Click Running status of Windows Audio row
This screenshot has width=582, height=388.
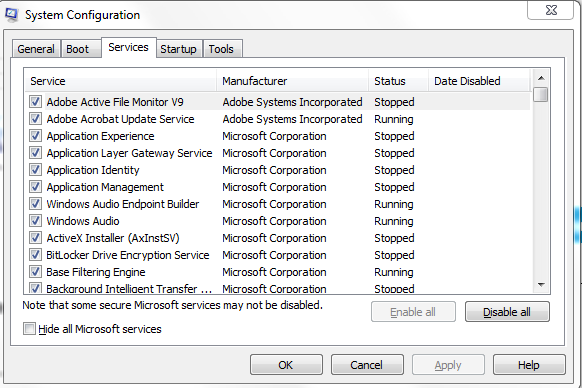coord(394,221)
